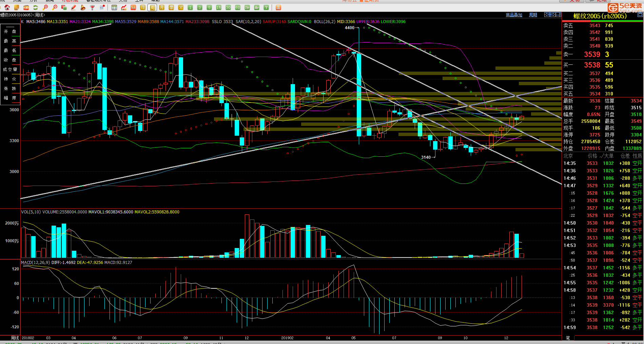
Task: Click the 收盘 row in the left panel
Action: pos(10,60)
